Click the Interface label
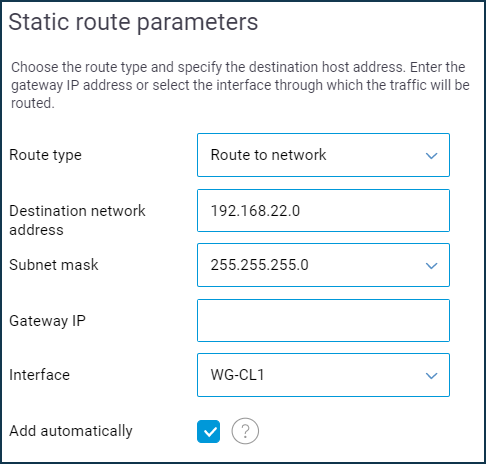 [40, 375]
